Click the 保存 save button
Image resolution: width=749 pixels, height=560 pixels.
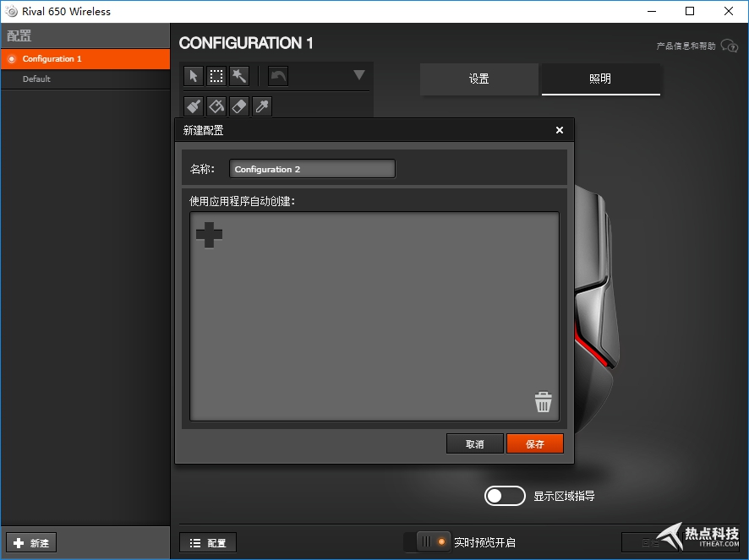(x=534, y=444)
